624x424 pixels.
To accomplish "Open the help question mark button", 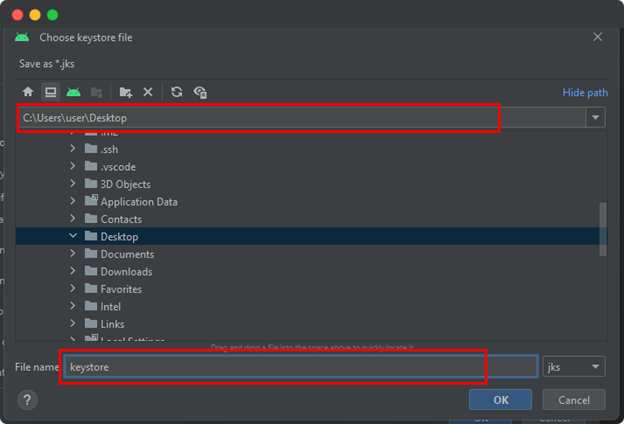I will click(27, 400).
